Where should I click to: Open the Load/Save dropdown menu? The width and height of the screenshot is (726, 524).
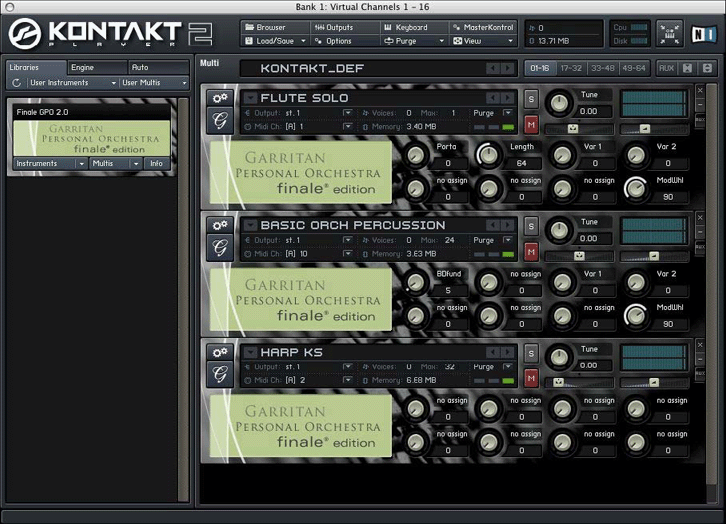[275, 41]
